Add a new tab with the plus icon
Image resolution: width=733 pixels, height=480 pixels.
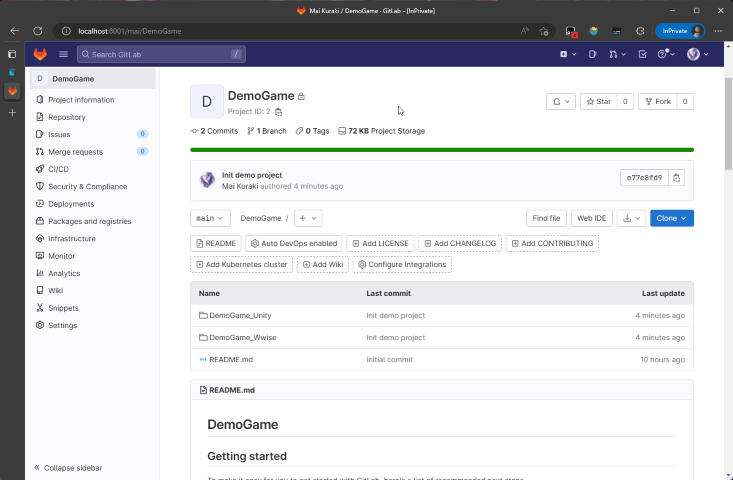tap(13, 113)
